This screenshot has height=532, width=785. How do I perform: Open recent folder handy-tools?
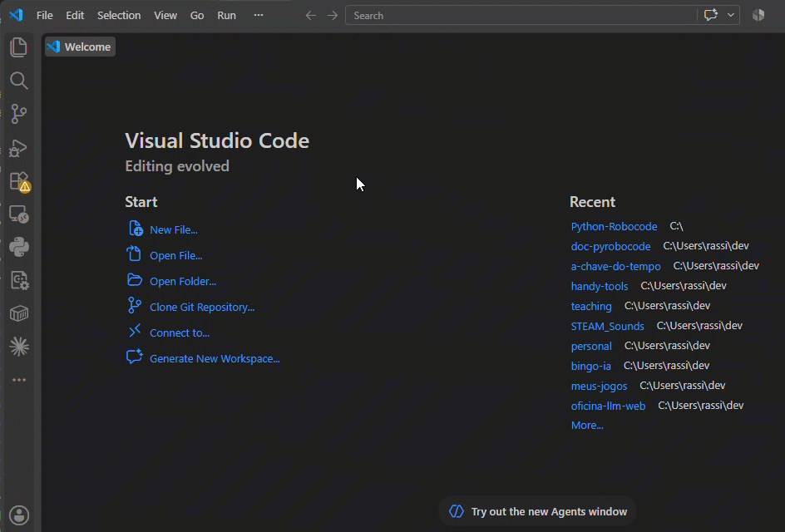pyautogui.click(x=600, y=286)
